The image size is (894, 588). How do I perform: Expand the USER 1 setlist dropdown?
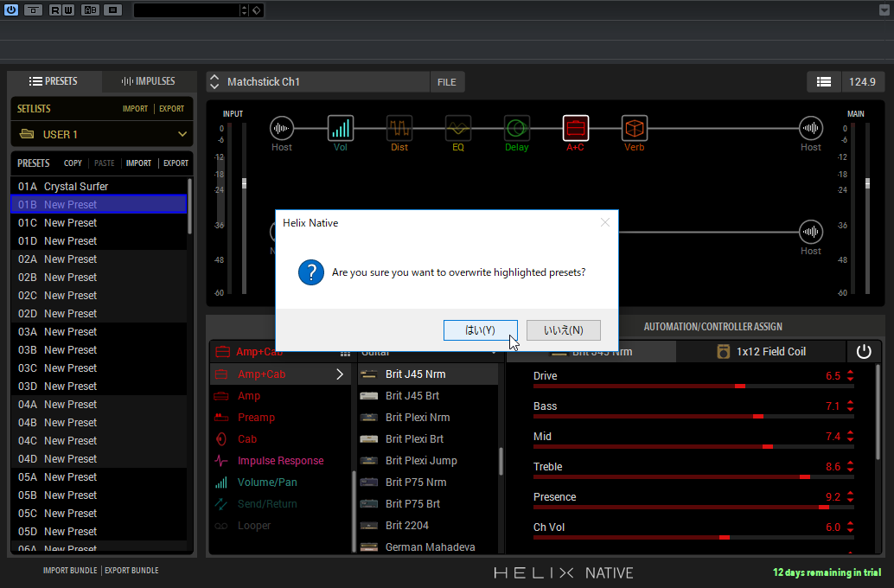click(x=182, y=134)
